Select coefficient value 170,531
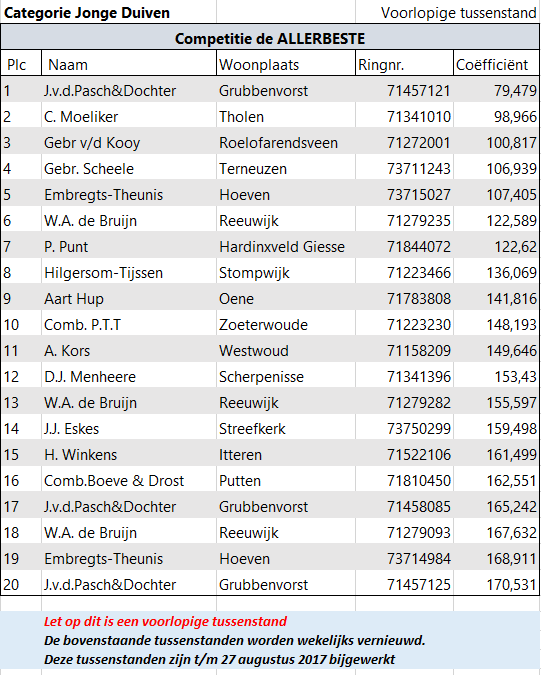The width and height of the screenshot is (541, 675). coord(496,585)
